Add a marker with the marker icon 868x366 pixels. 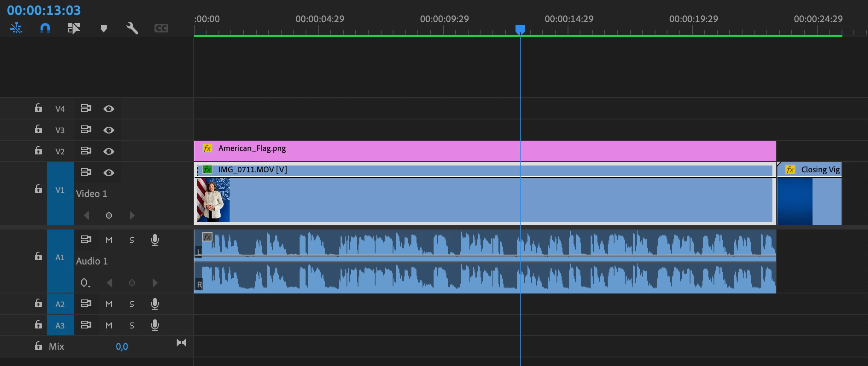point(103,28)
